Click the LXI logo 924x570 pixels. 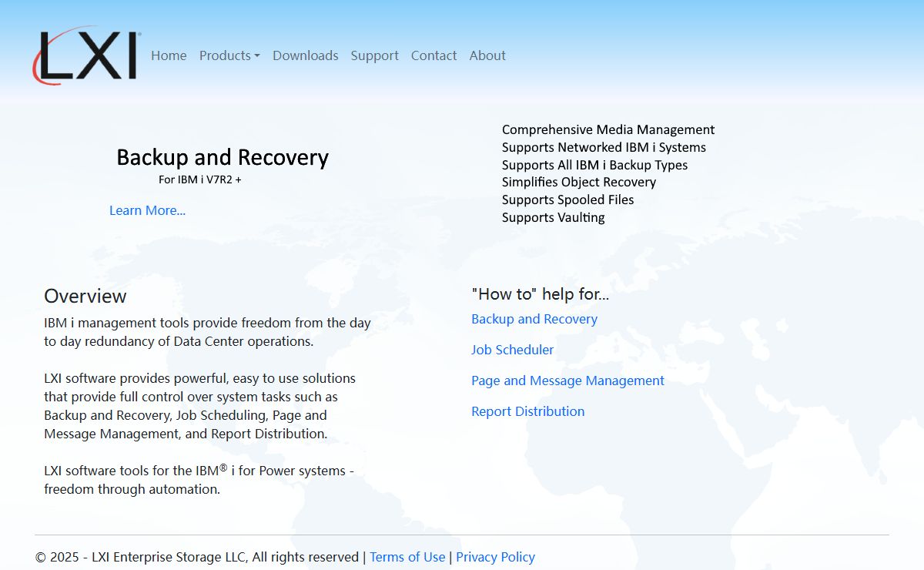tap(86, 55)
